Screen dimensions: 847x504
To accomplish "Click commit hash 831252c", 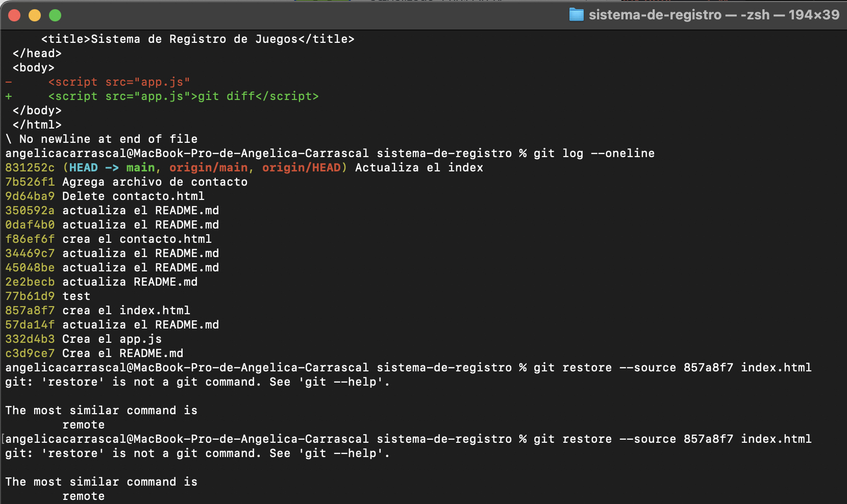I will (x=30, y=168).
